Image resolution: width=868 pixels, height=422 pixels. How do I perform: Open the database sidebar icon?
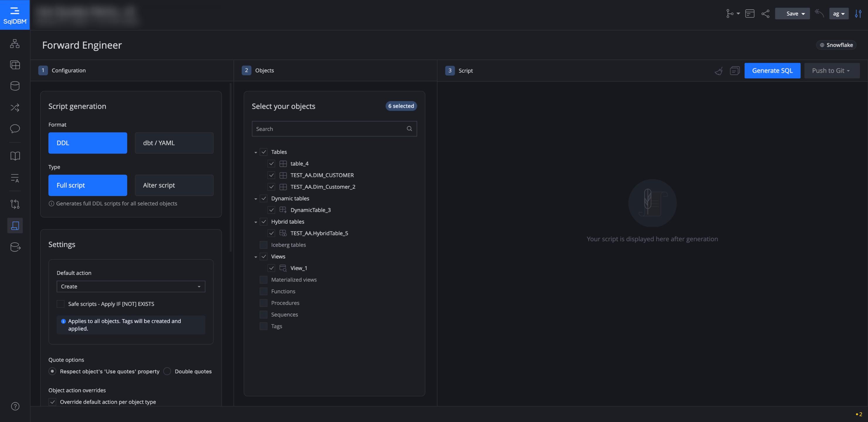coord(15,86)
